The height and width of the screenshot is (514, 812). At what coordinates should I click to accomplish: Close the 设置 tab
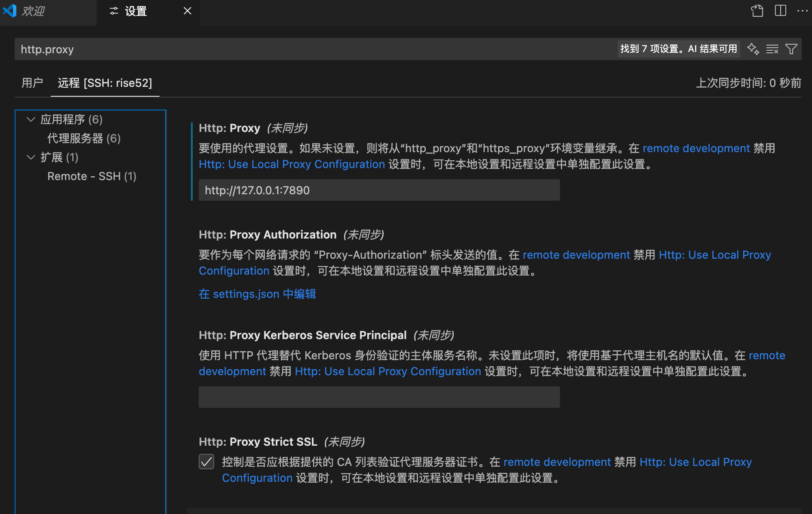click(x=187, y=11)
